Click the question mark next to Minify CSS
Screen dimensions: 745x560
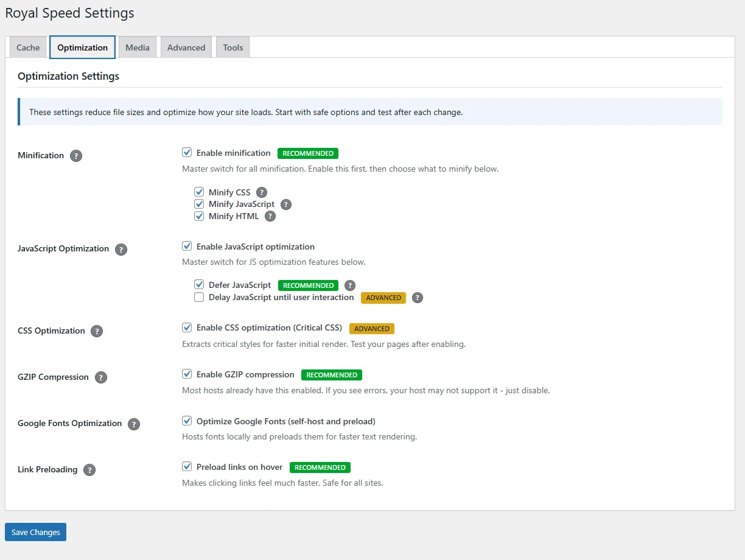(262, 192)
